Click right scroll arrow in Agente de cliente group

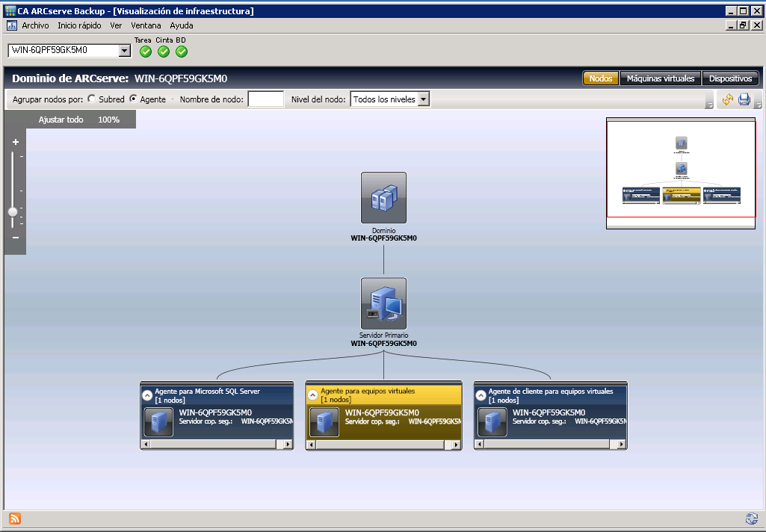621,444
